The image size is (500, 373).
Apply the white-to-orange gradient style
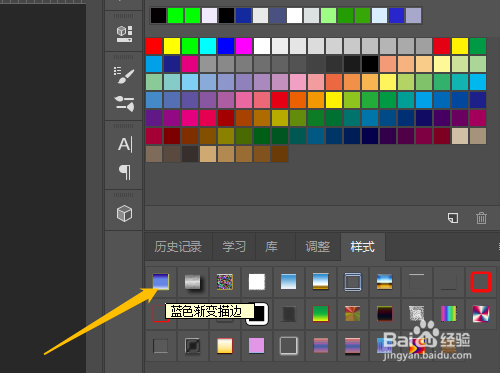click(x=225, y=346)
